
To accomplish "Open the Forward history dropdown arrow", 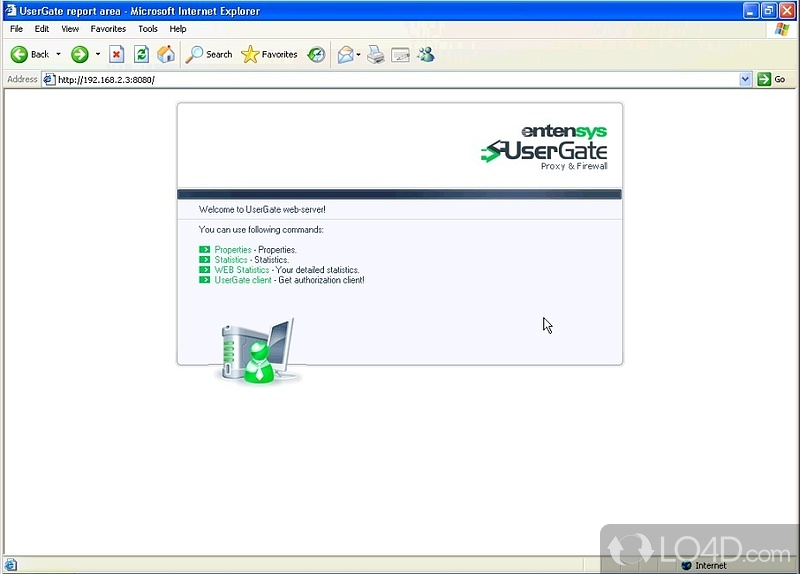I will (x=97, y=54).
